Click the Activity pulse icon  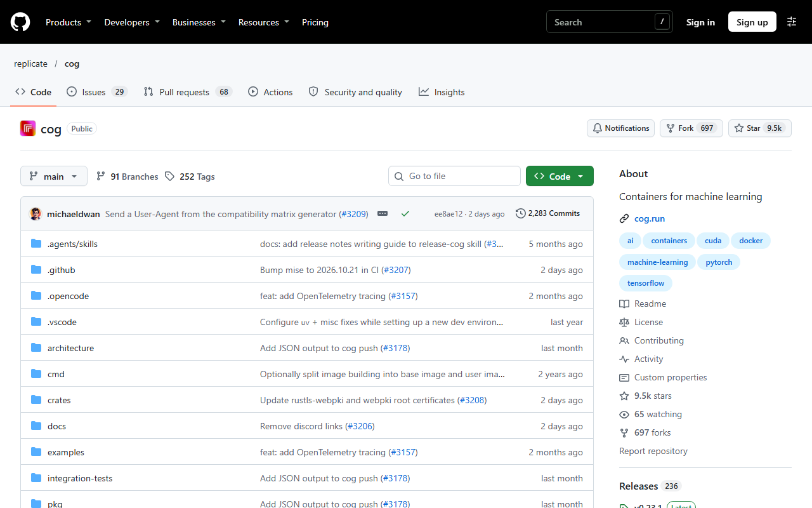[x=624, y=359]
